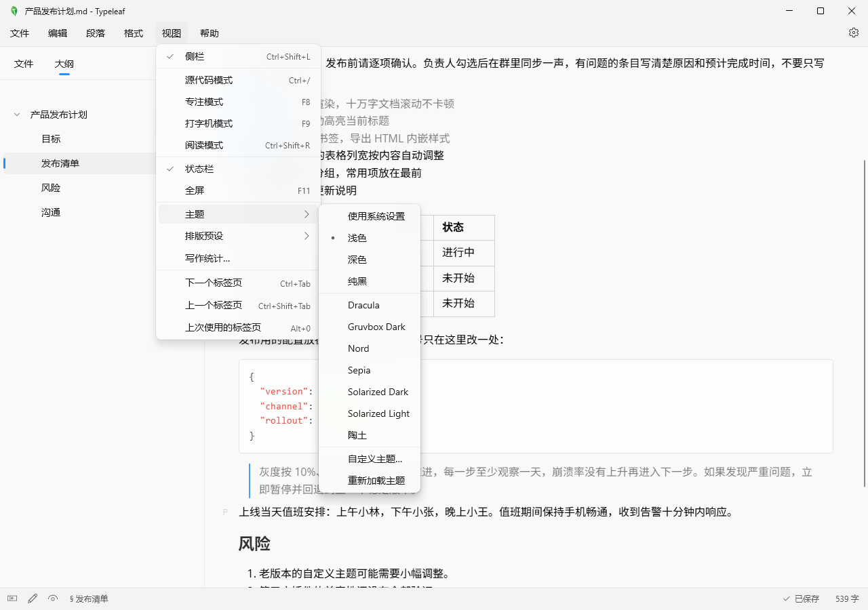868x610 pixels.
Task: Enable 专注模式 from the view menu
Action: click(238, 102)
